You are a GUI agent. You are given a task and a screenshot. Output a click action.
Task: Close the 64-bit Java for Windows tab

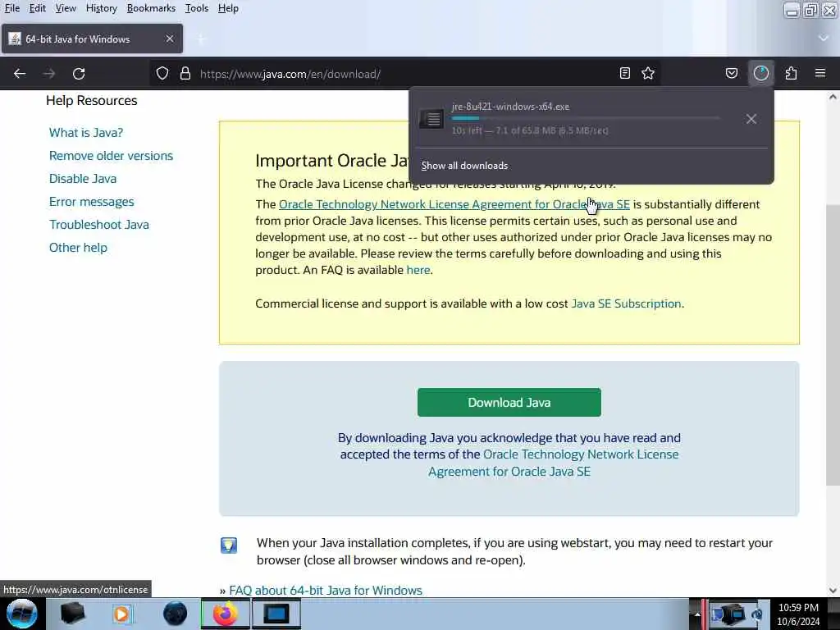click(170, 39)
